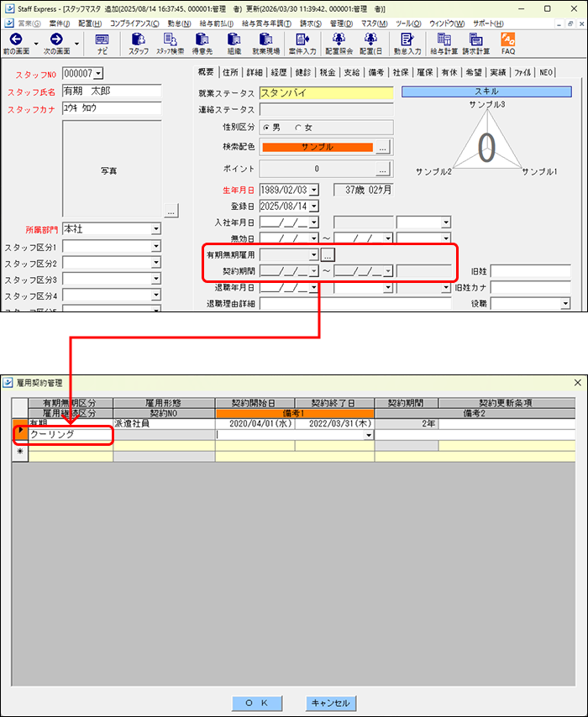
Task: Click the OK button in 雇用契約管理
Action: pyautogui.click(x=257, y=702)
